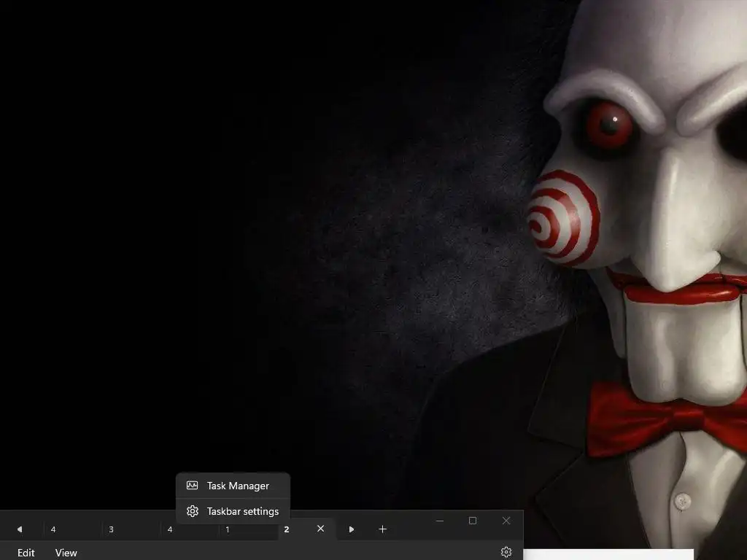This screenshot has width=747, height=560.
Task: Close the Notepad window
Action: click(x=506, y=521)
